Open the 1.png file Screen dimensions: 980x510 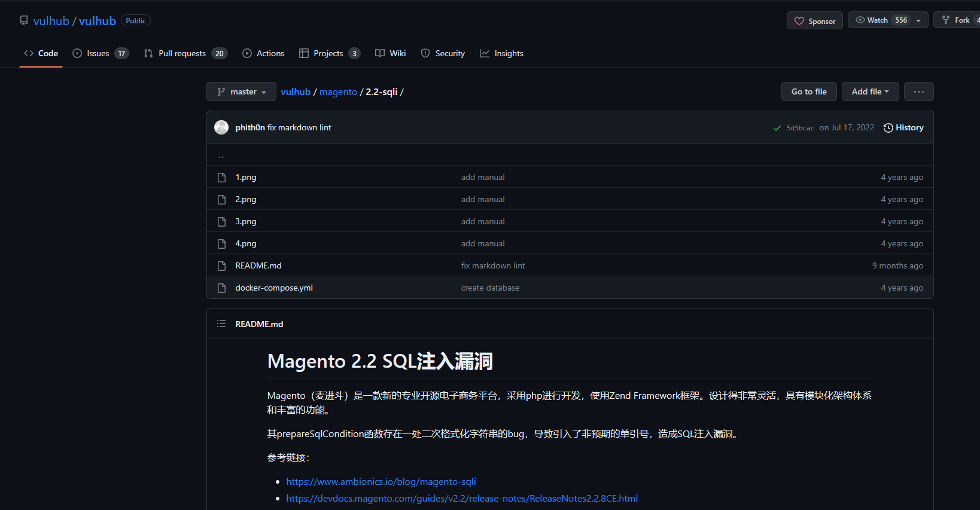[246, 178]
